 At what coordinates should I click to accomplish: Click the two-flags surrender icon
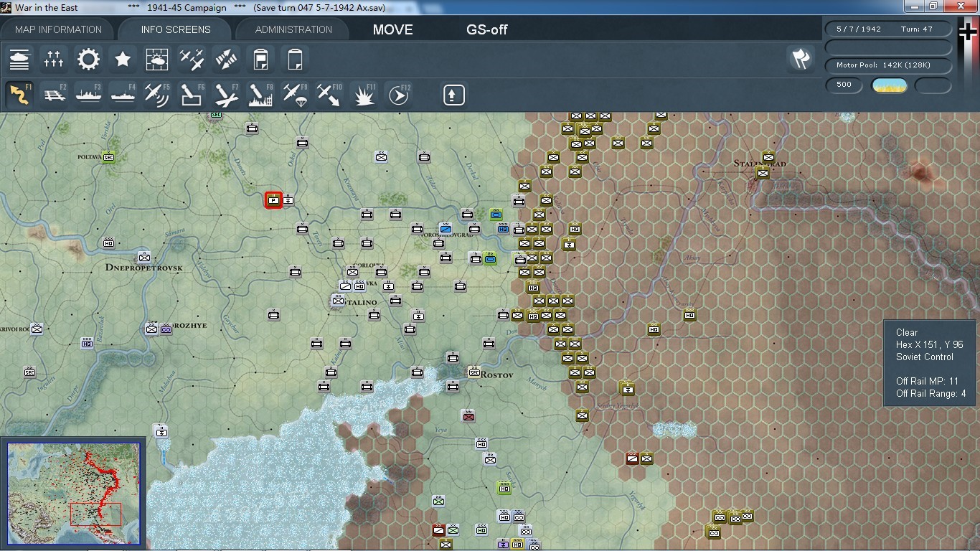pos(801,59)
